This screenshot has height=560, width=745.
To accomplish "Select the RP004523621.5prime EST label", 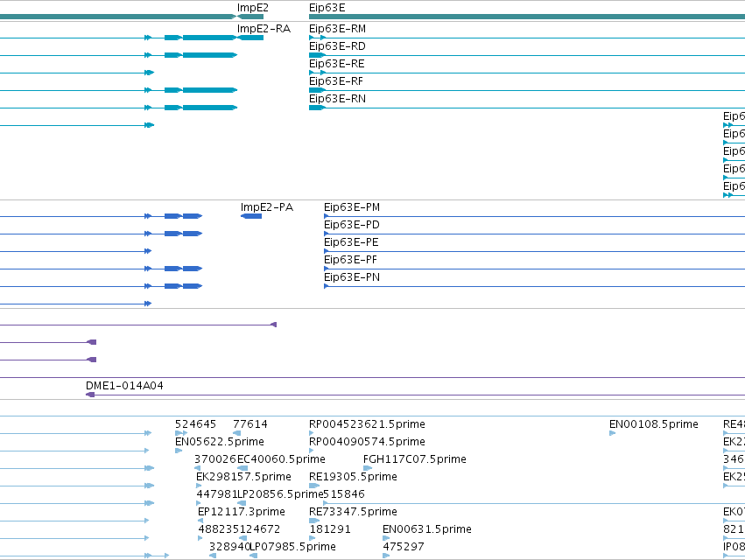I will pos(368,424).
